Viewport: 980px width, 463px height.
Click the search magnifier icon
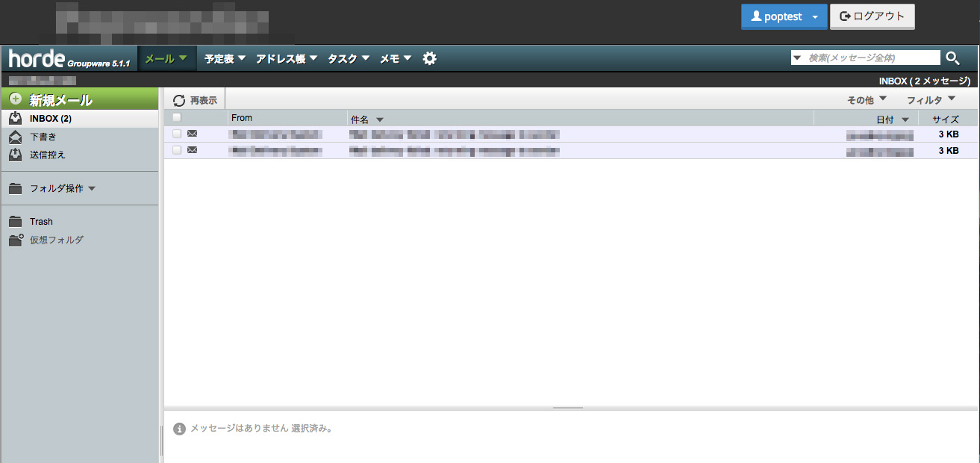tap(953, 58)
